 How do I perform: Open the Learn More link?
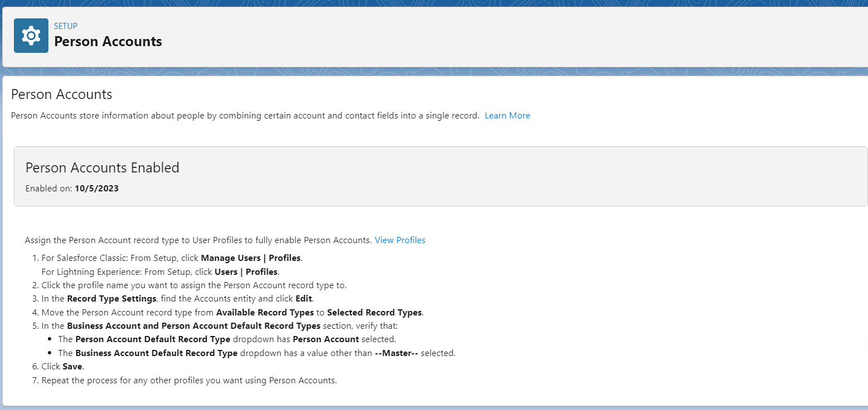(507, 116)
